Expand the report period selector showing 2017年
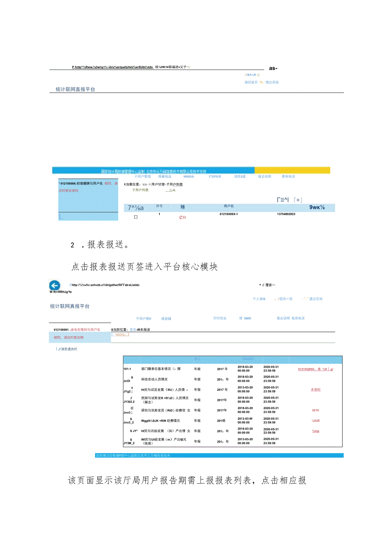 click(x=222, y=369)
